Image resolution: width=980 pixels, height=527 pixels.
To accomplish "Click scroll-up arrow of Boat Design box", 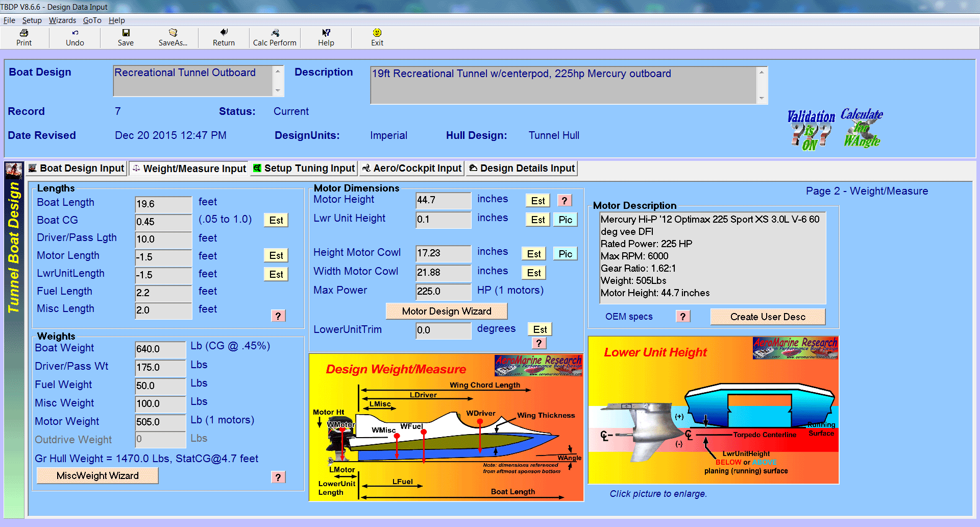I will (278, 71).
